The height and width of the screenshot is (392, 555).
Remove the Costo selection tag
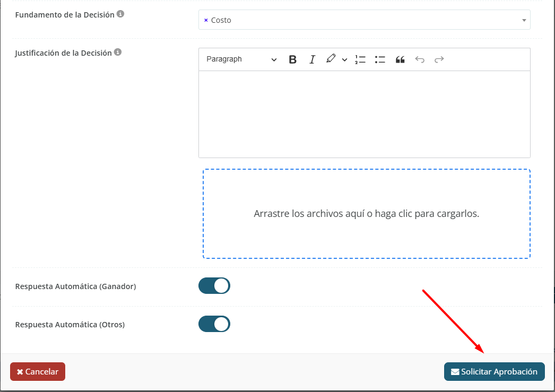pos(206,20)
